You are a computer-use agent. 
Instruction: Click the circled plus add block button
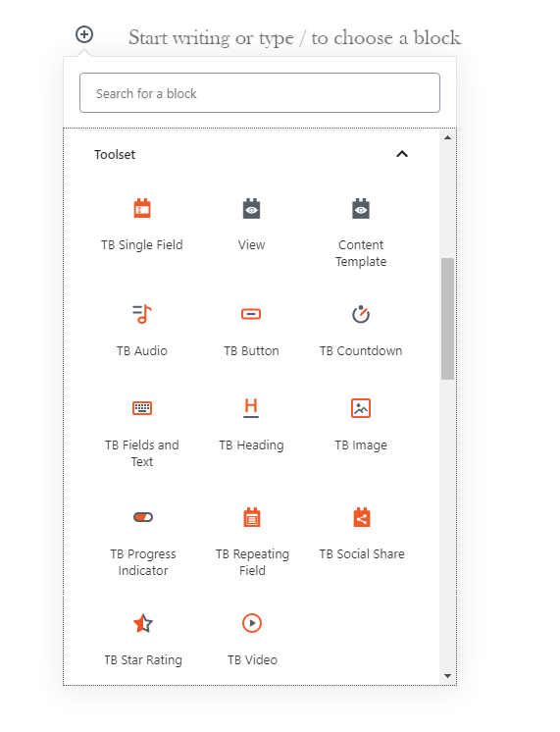[x=84, y=34]
